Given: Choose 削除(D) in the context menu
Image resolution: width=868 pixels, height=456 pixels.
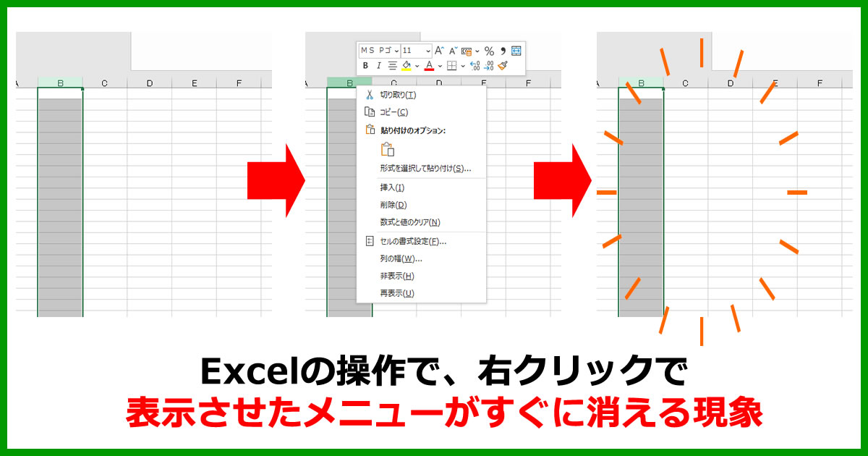Looking at the screenshot, I should (393, 205).
